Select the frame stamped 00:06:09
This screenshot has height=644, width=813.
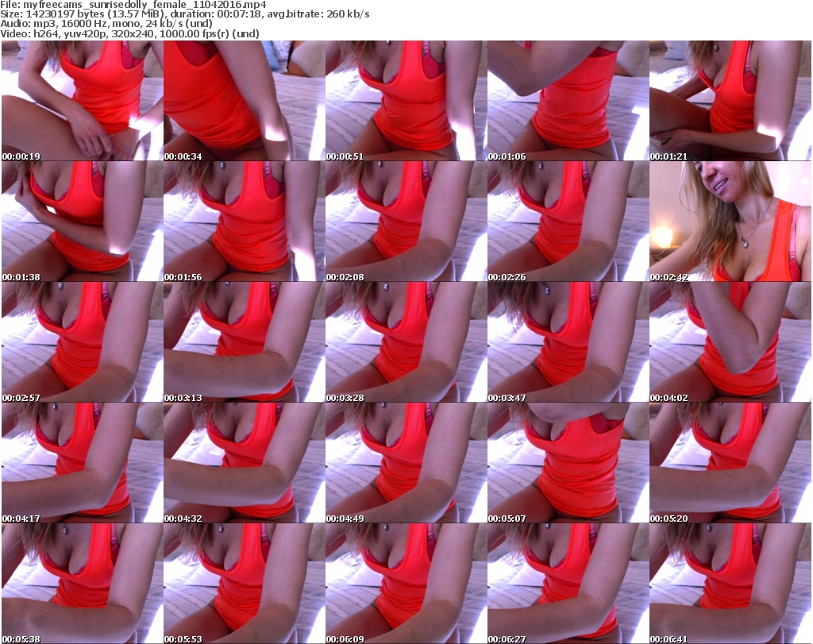(406, 584)
